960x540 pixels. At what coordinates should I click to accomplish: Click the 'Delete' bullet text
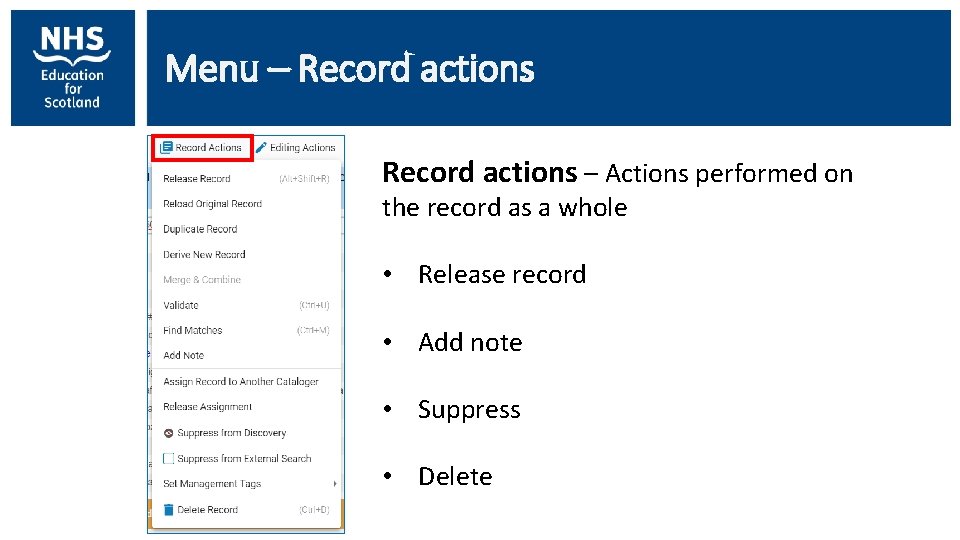[455, 476]
